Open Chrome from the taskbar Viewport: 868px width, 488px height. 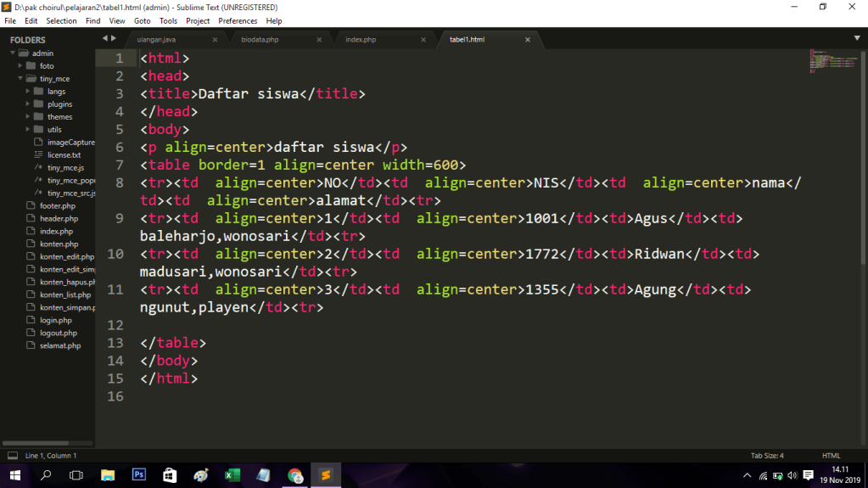(294, 475)
